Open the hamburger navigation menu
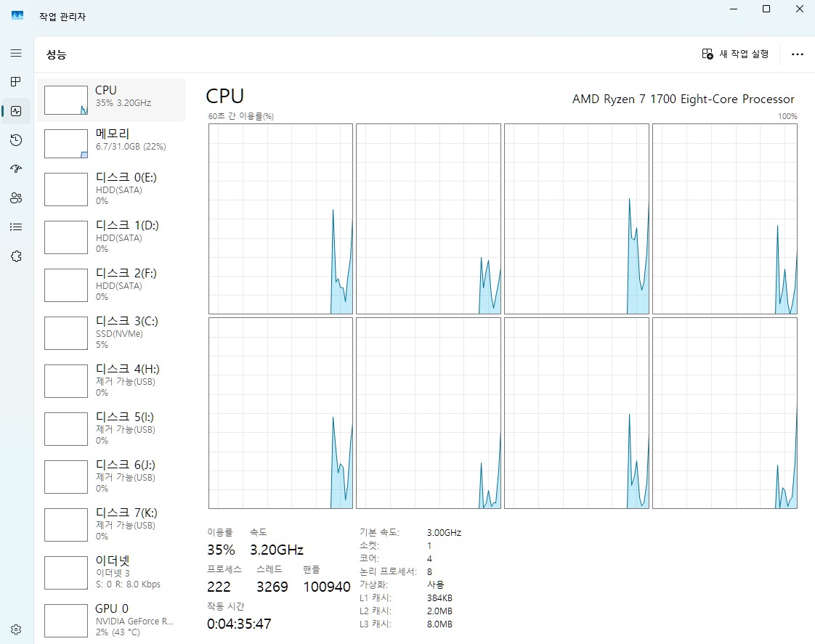The width and height of the screenshot is (815, 644). coord(16,53)
